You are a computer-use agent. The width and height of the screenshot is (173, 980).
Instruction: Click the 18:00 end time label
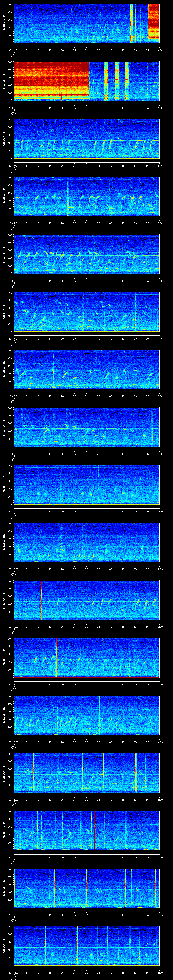pos(159,973)
